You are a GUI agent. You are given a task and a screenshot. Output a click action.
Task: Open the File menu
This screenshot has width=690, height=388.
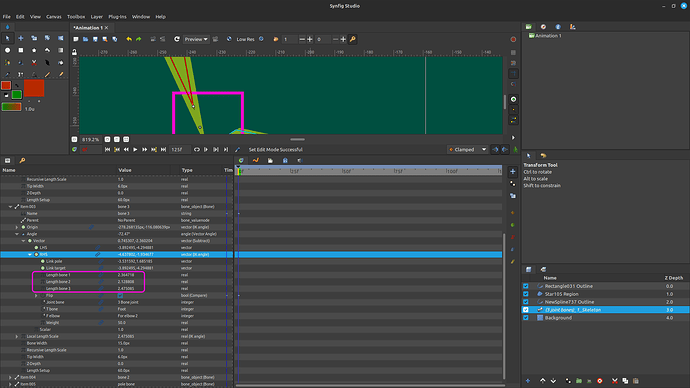pyautogui.click(x=7, y=17)
